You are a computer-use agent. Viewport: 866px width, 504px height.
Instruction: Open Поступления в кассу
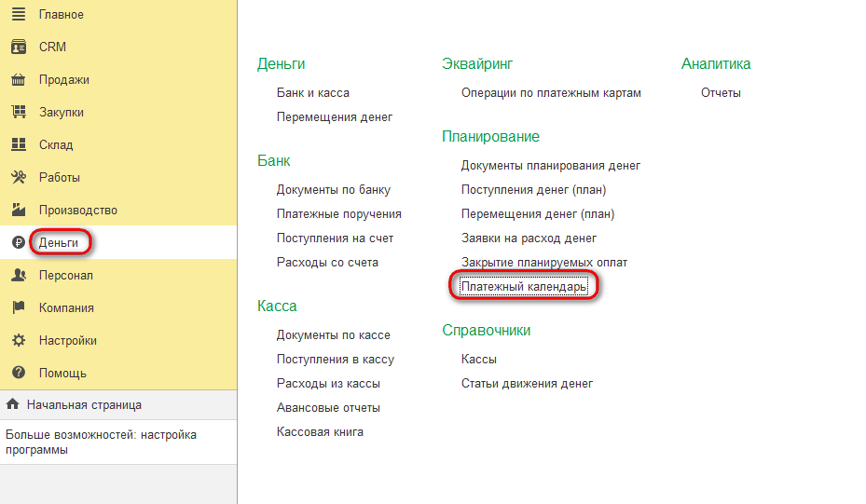click(x=336, y=360)
